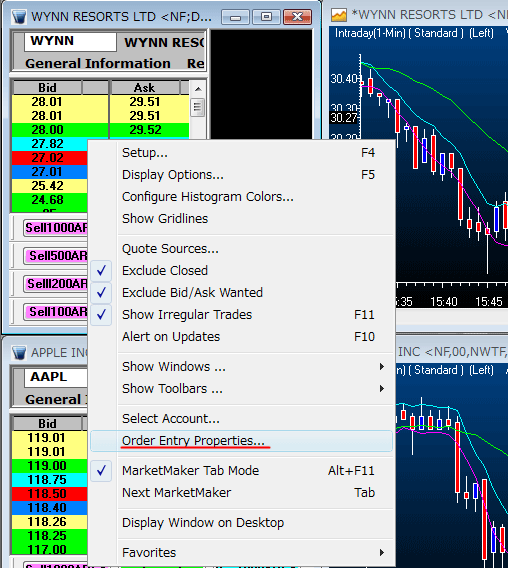
Task: Select Show Gridlines menu item
Action: pyautogui.click(x=241, y=219)
